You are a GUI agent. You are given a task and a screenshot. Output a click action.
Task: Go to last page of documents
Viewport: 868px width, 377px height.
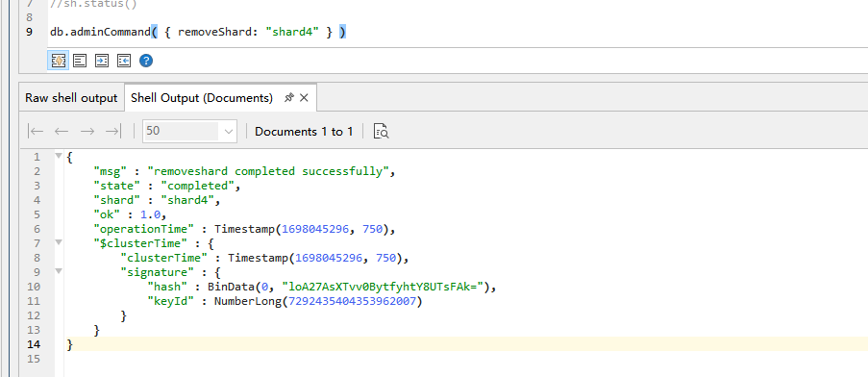click(112, 131)
